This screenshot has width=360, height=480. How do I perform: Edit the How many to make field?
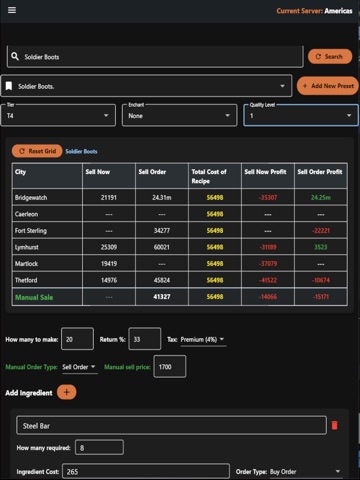[77, 339]
